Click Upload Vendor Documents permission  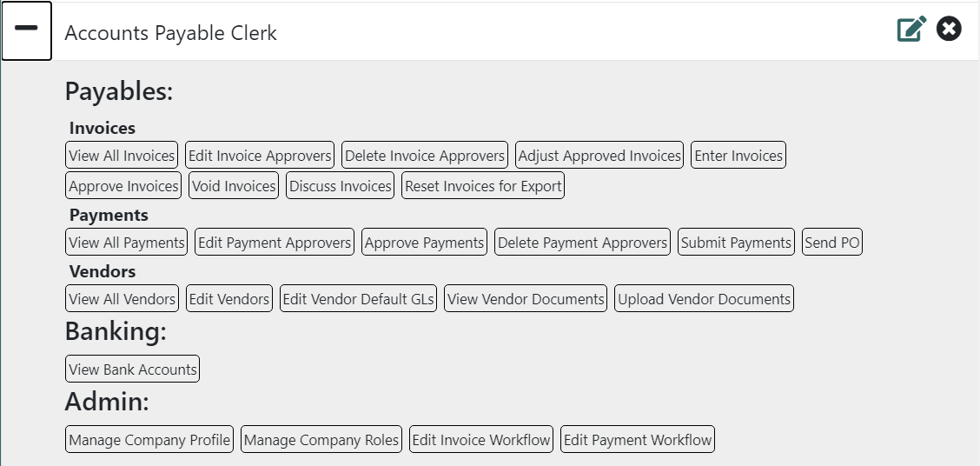pos(705,298)
